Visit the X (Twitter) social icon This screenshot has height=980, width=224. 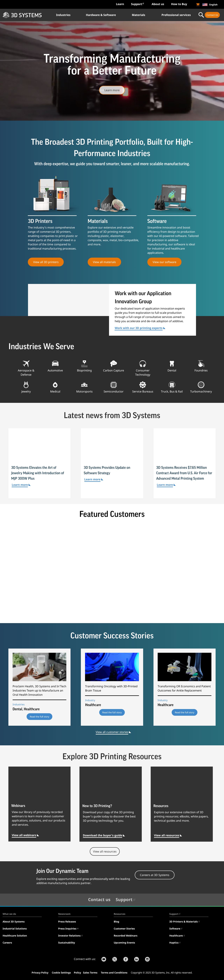[115, 959]
